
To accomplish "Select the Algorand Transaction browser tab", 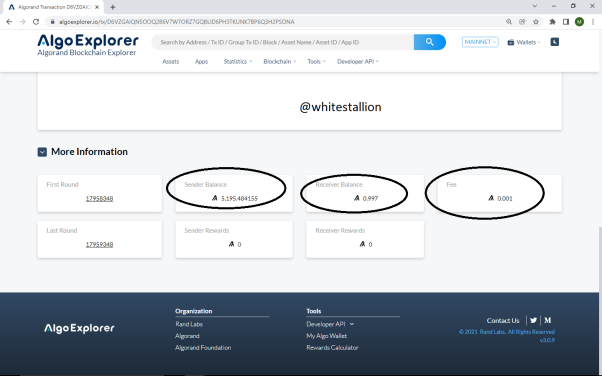I will pyautogui.click(x=53, y=7).
